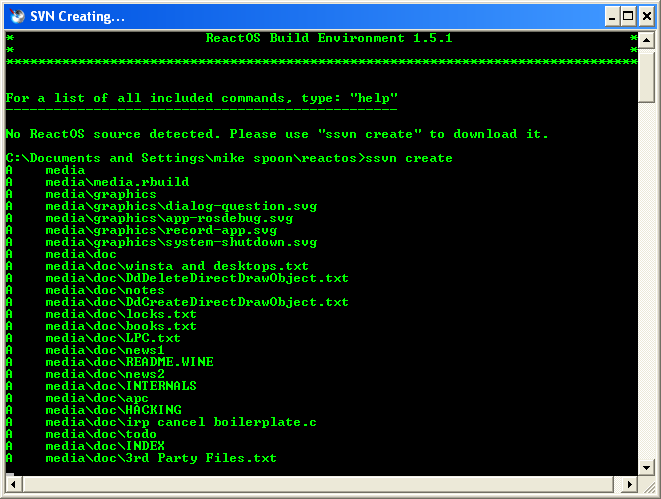
Task: Click the '3rd Party Files.txt' line
Action: (141, 458)
